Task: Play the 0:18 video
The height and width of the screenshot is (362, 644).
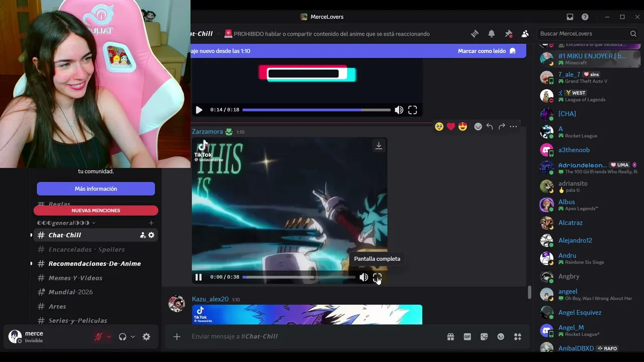Action: coord(199,110)
